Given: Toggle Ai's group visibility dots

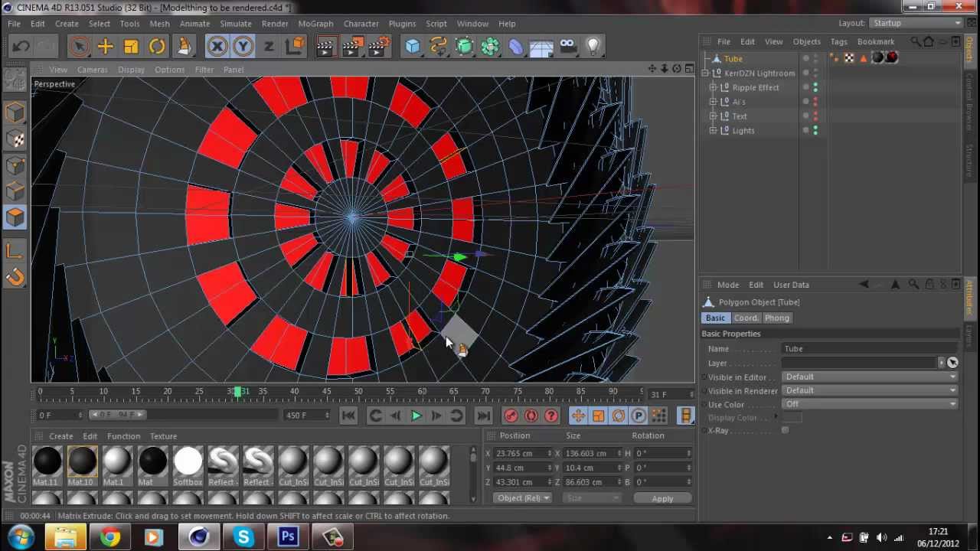Looking at the screenshot, I should coord(815,102).
